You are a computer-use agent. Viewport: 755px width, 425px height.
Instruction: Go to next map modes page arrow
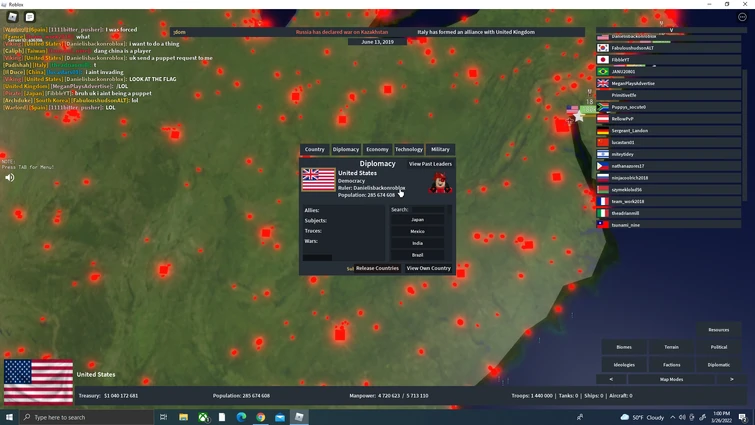731,379
